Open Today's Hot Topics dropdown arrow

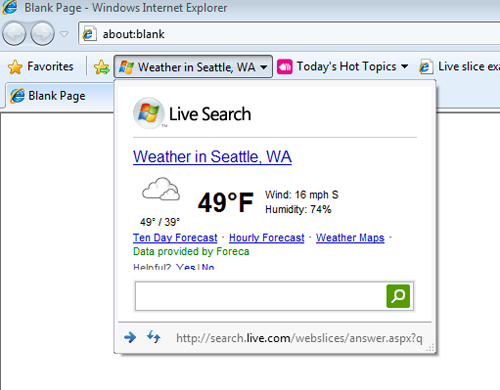pos(404,66)
